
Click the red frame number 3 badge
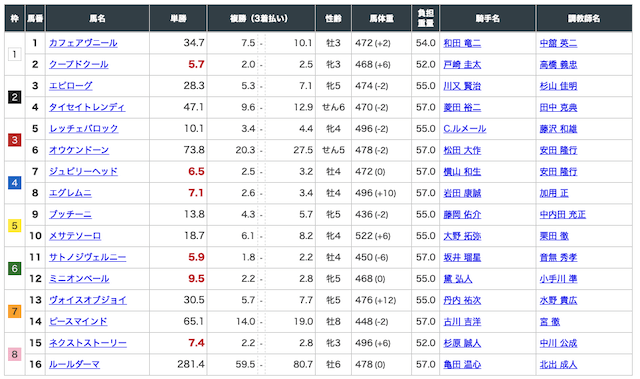tap(15, 140)
